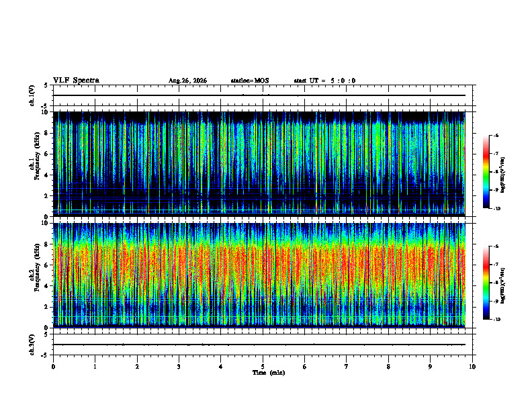Click the "ch.1(V)" axis label
The height and width of the screenshot is (411, 532).
[32, 95]
